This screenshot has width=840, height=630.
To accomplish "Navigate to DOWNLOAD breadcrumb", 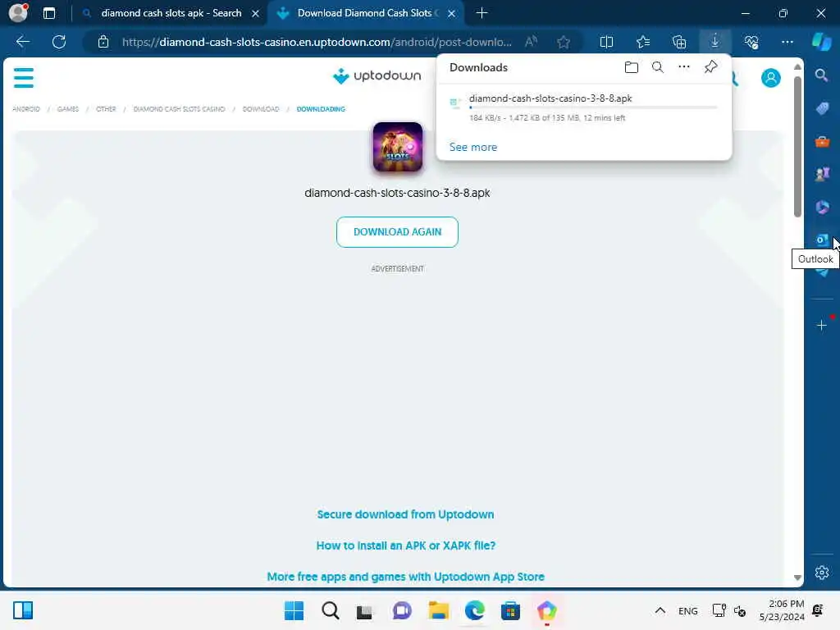I will tap(261, 109).
